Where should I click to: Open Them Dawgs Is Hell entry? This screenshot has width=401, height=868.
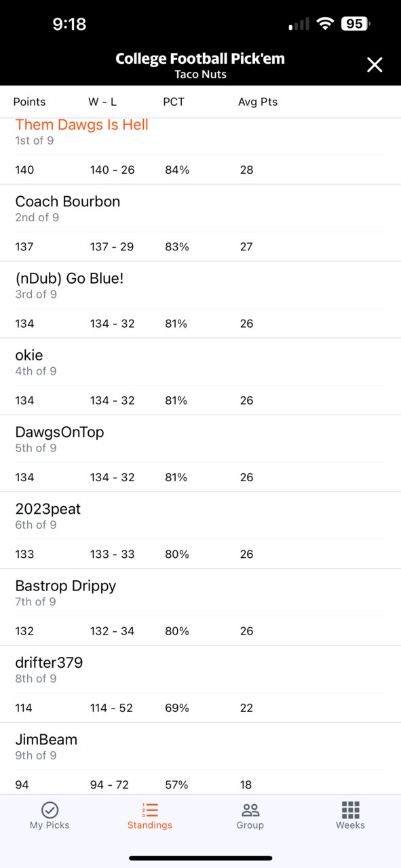click(200, 151)
